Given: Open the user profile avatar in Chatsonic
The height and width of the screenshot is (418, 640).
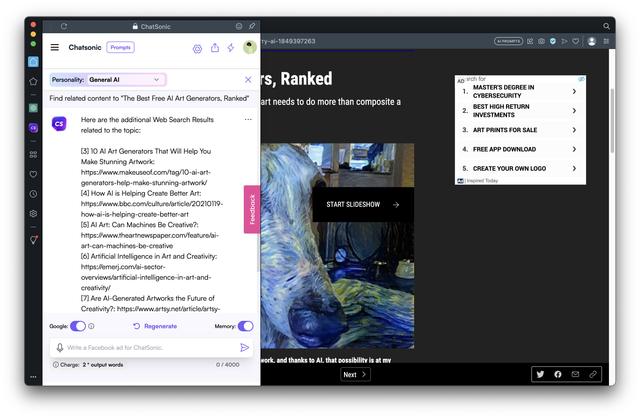Looking at the screenshot, I should [249, 47].
